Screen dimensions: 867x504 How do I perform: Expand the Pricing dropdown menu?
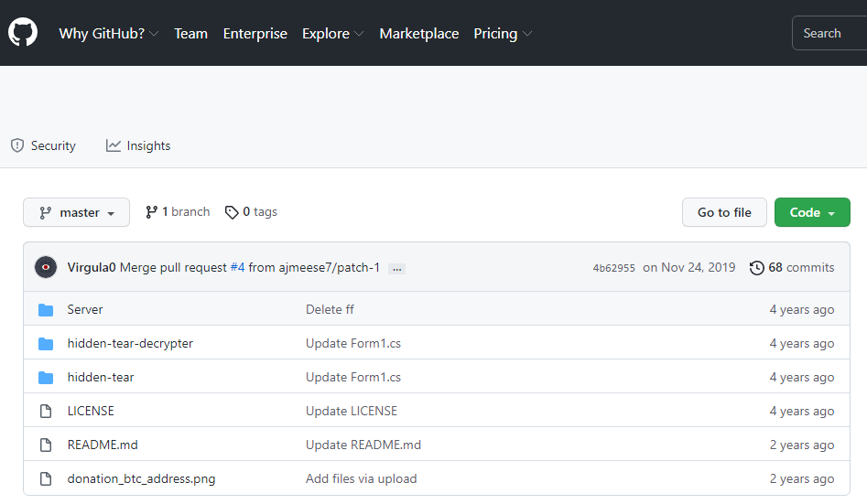point(503,33)
